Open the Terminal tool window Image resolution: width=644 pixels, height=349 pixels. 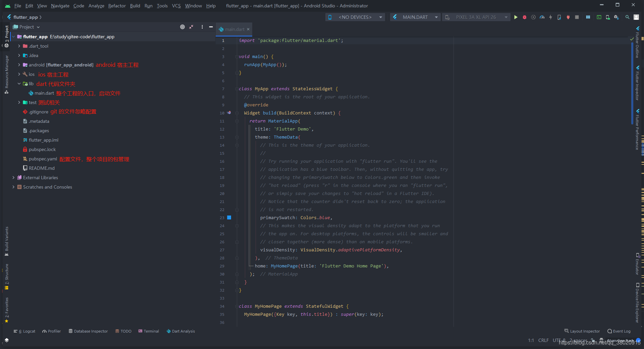[149, 331]
